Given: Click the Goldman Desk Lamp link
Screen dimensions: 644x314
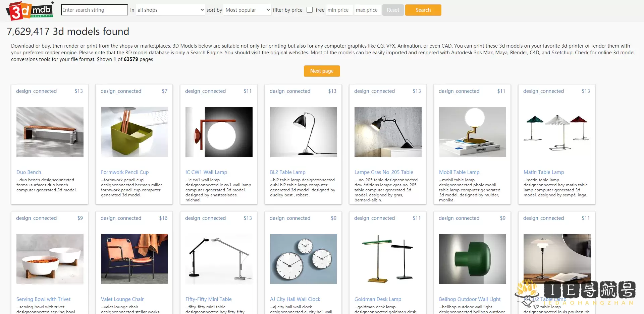Looking at the screenshot, I should (x=378, y=299).
